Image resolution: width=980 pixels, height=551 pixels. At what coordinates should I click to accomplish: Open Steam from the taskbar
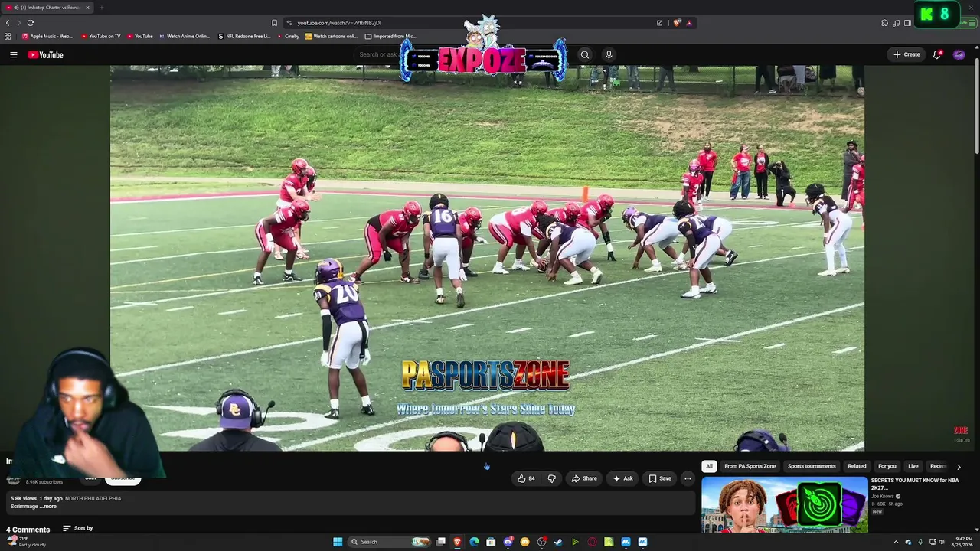(558, 542)
